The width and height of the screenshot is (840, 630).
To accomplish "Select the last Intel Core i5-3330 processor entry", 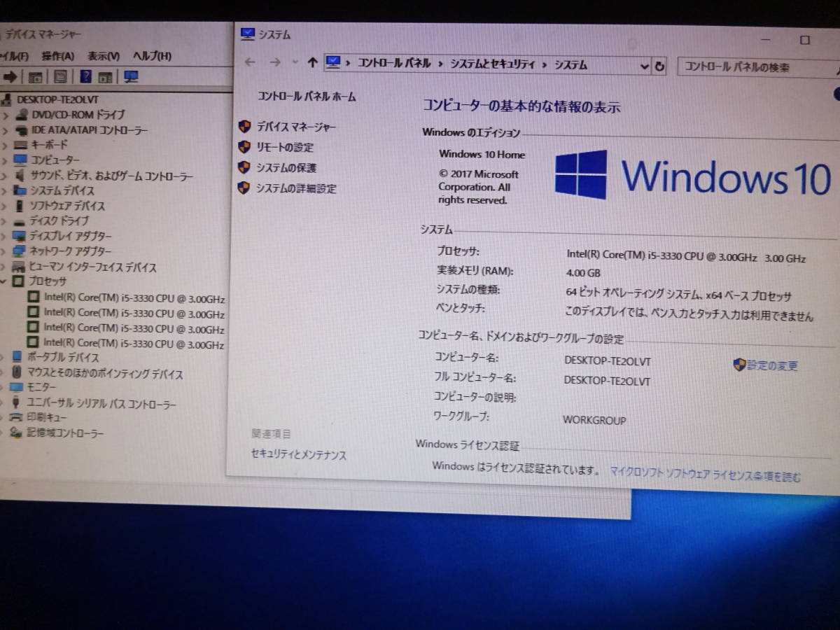I will (134, 344).
